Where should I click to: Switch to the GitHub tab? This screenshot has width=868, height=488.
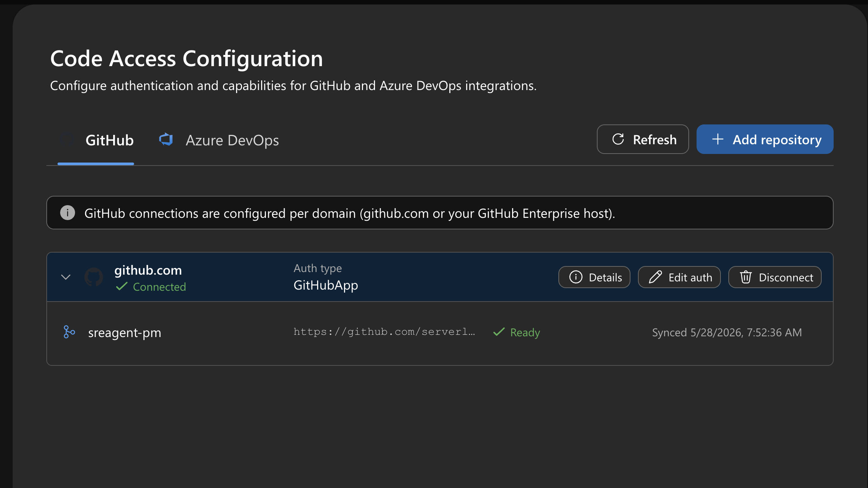coord(96,140)
